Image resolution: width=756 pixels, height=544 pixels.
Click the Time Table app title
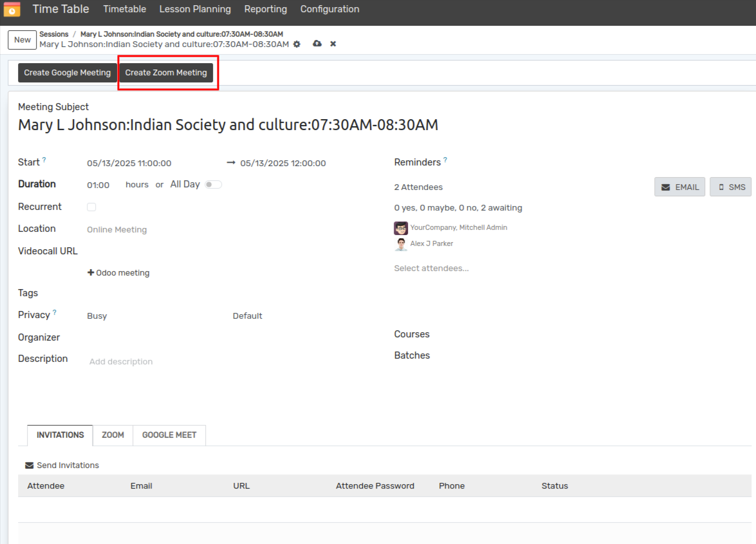60,9
